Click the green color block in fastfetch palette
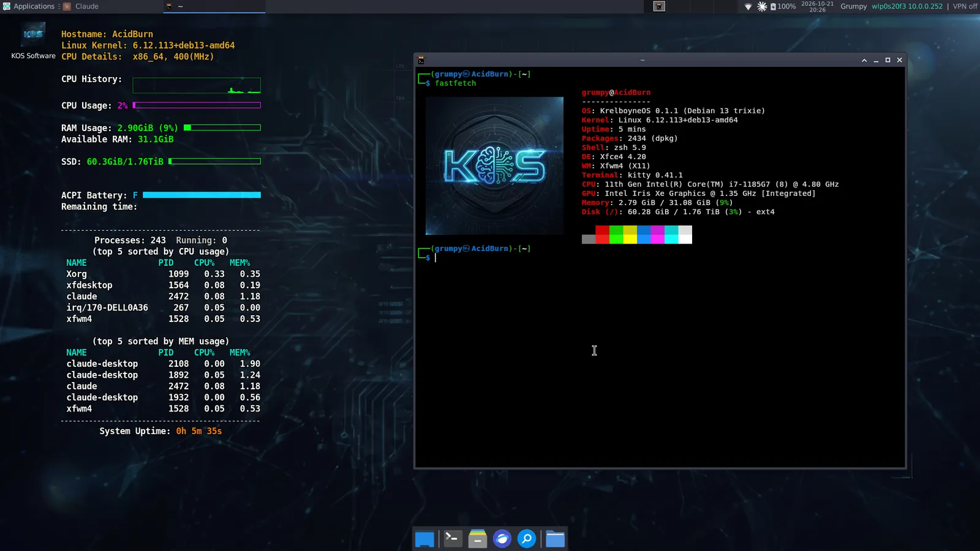Screen dimensions: 980x551 (616, 234)
